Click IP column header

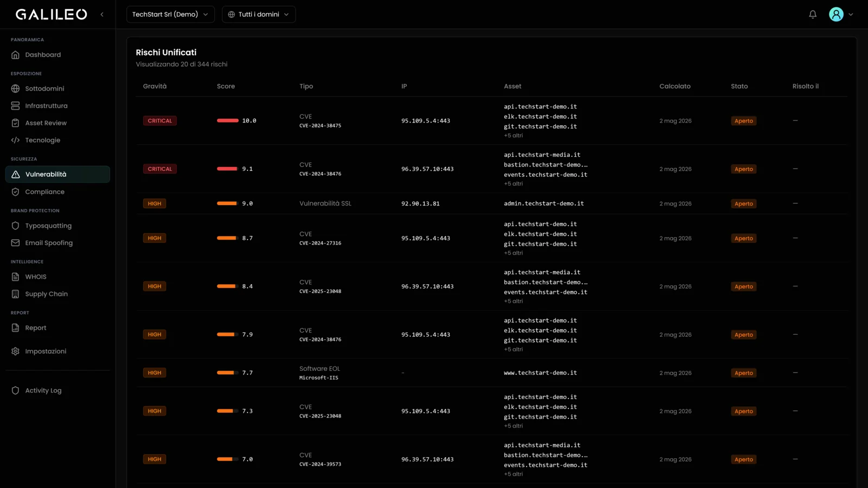pos(404,86)
